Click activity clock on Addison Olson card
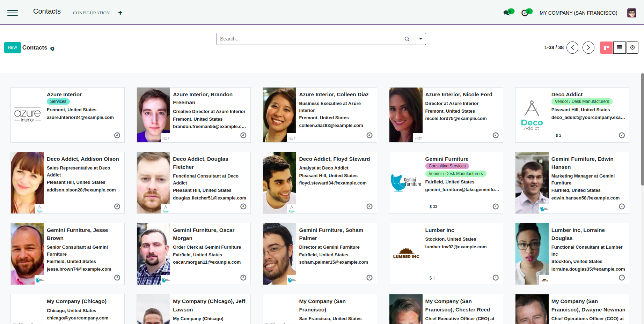The height and width of the screenshot is (324, 644). coord(117,206)
